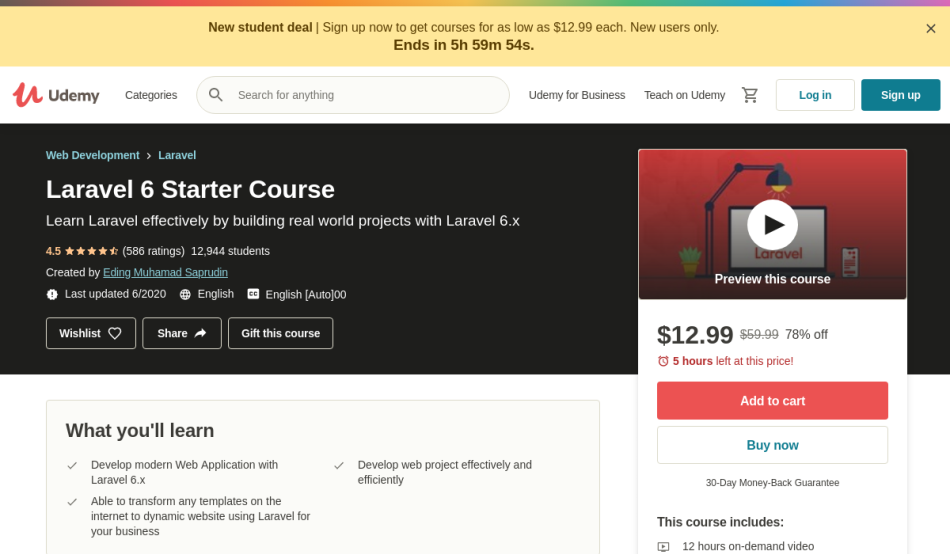This screenshot has width=950, height=554.
Task: Click the globe language icon
Action: (x=185, y=295)
